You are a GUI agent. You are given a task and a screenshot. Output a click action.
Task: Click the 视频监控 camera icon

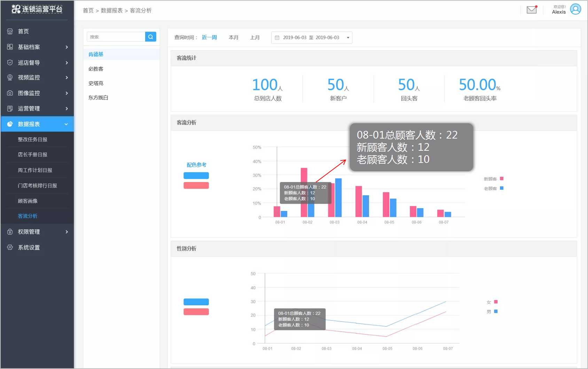coord(10,78)
